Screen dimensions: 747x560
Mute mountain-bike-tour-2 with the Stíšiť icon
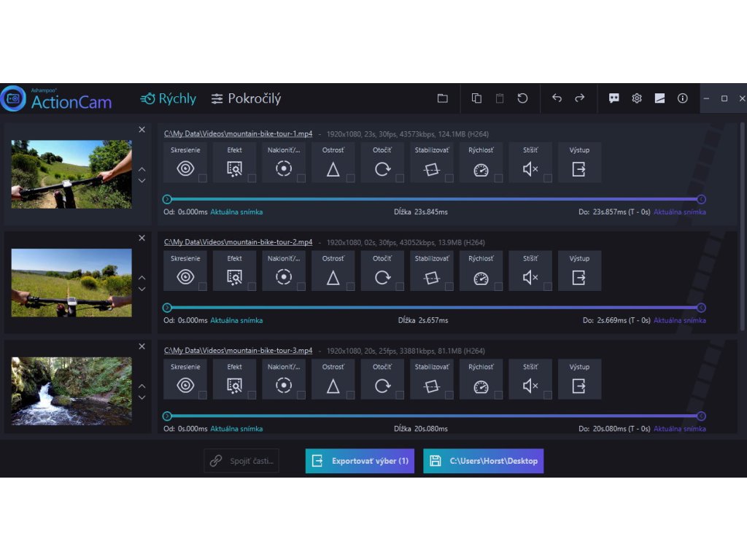(x=530, y=277)
